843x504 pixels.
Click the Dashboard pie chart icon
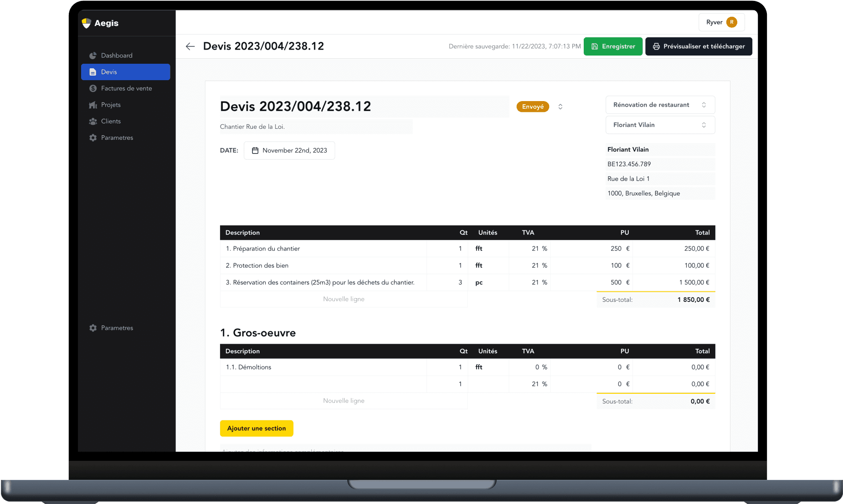click(x=93, y=56)
